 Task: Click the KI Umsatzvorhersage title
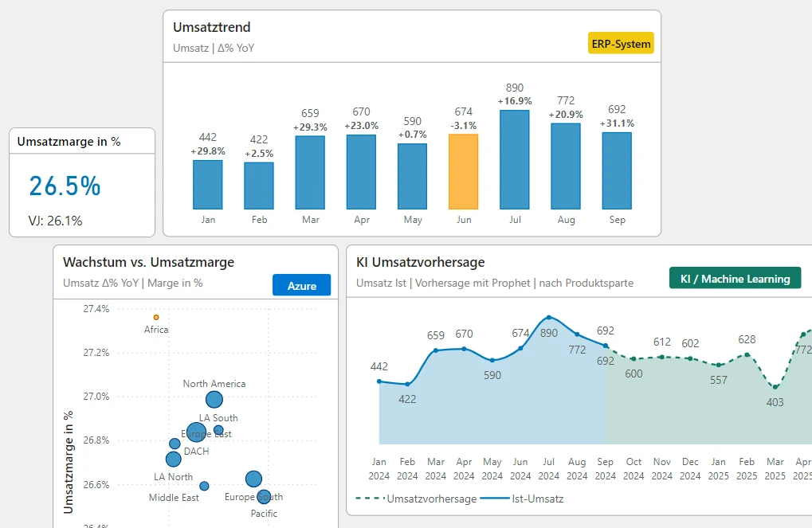tap(421, 262)
